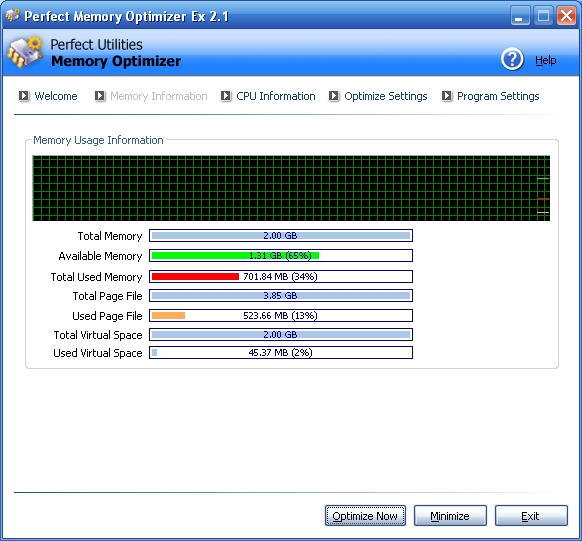
Task: Click the memory chip logo in header
Action: pyautogui.click(x=25, y=52)
